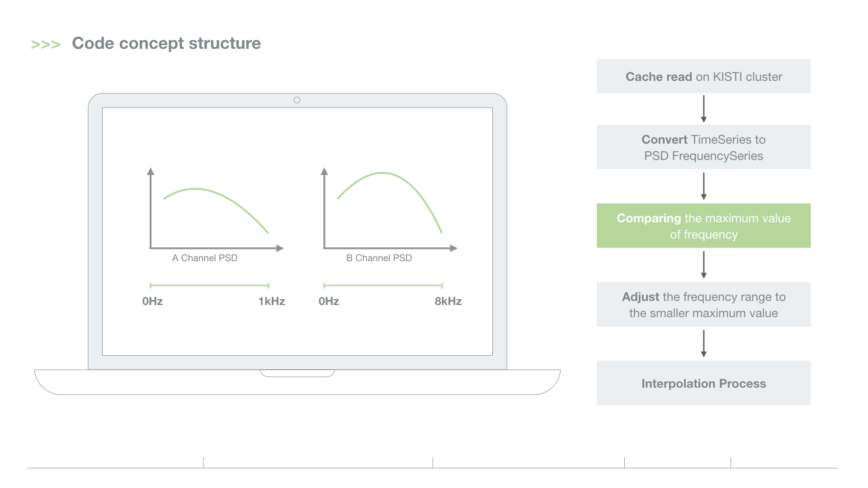Click the arrow below the green Comparing box

(x=703, y=265)
